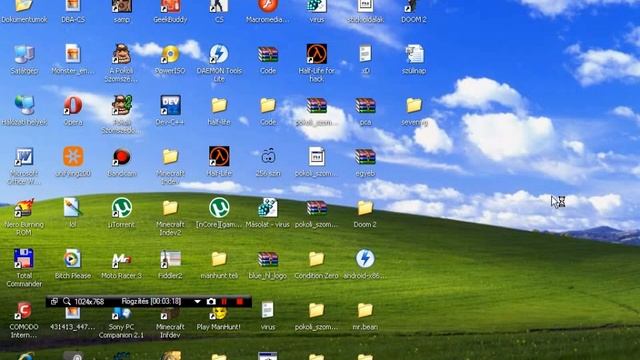Screen dimensions: 640x360
Task: Open the szulinap document
Action: pyautogui.click(x=414, y=55)
